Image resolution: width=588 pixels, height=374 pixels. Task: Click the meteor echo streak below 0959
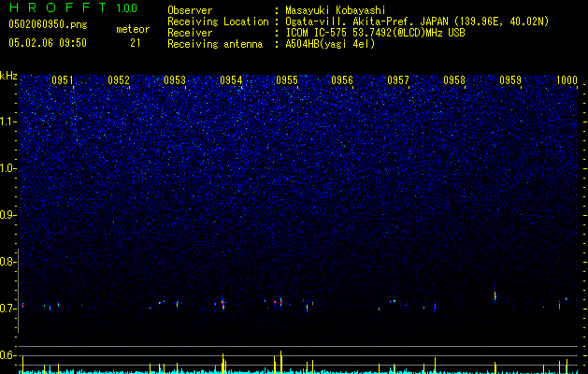(495, 295)
